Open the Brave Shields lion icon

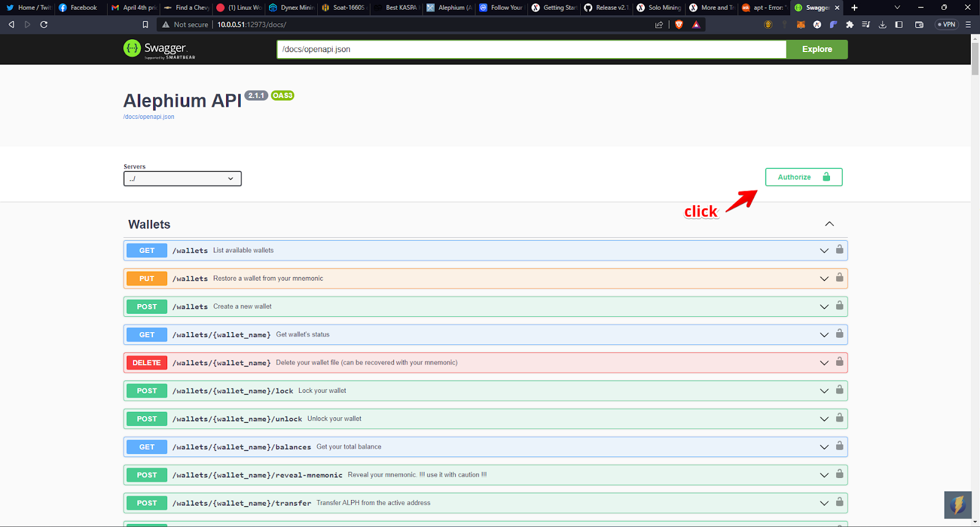pos(679,25)
